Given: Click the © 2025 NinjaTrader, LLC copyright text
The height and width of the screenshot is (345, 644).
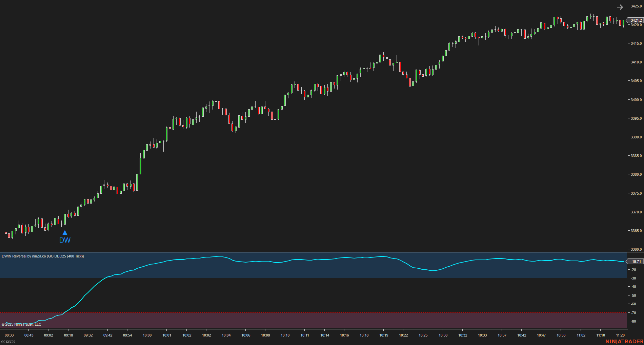Looking at the screenshot, I should [21, 324].
